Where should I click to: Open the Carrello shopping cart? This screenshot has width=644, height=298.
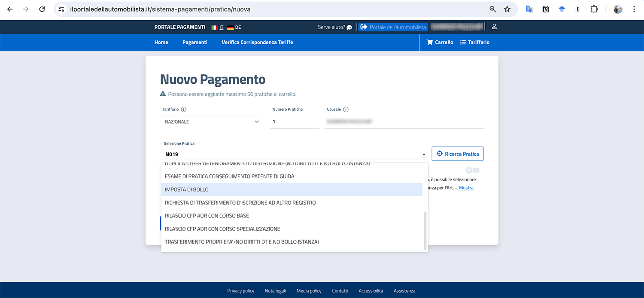point(440,42)
